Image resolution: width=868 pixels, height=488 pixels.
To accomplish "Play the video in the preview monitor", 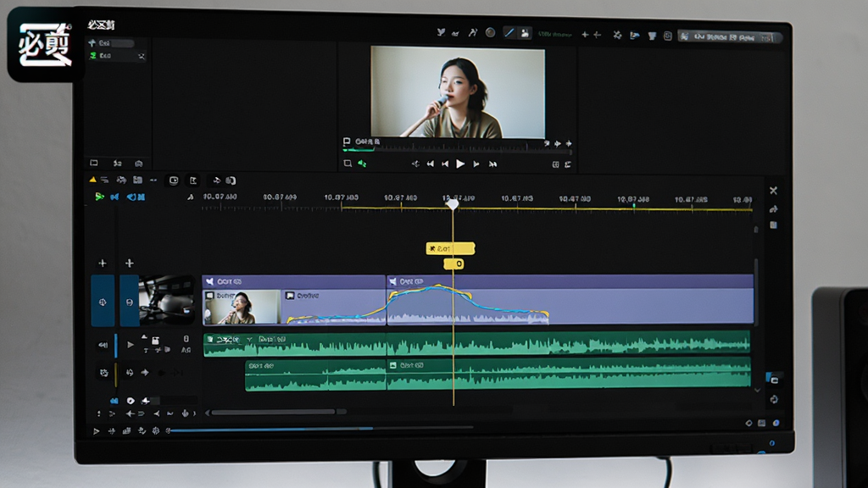I will coord(460,164).
